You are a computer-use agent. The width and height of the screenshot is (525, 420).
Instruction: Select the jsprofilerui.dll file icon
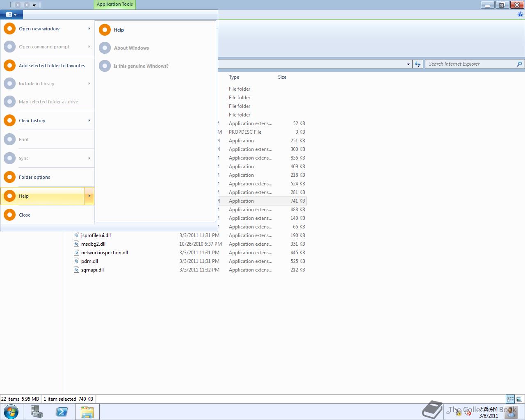coord(76,235)
